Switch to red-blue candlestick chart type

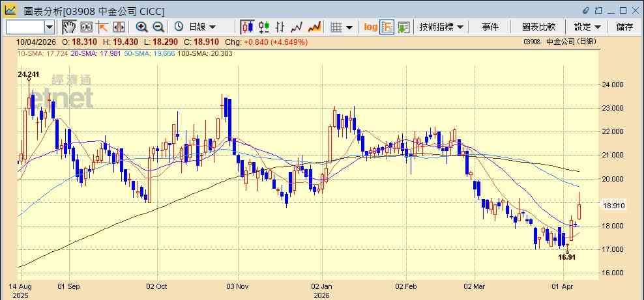tap(247, 27)
